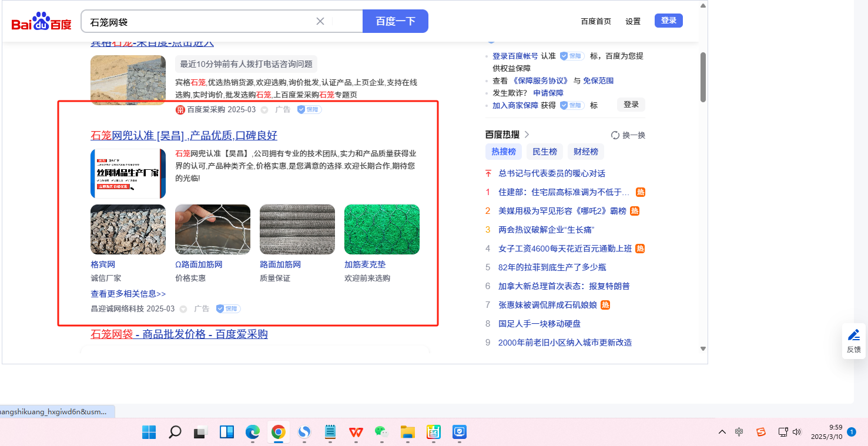Viewport: 868px width, 446px height.
Task: Open the 格宾网 product thumbnail
Action: click(x=128, y=229)
